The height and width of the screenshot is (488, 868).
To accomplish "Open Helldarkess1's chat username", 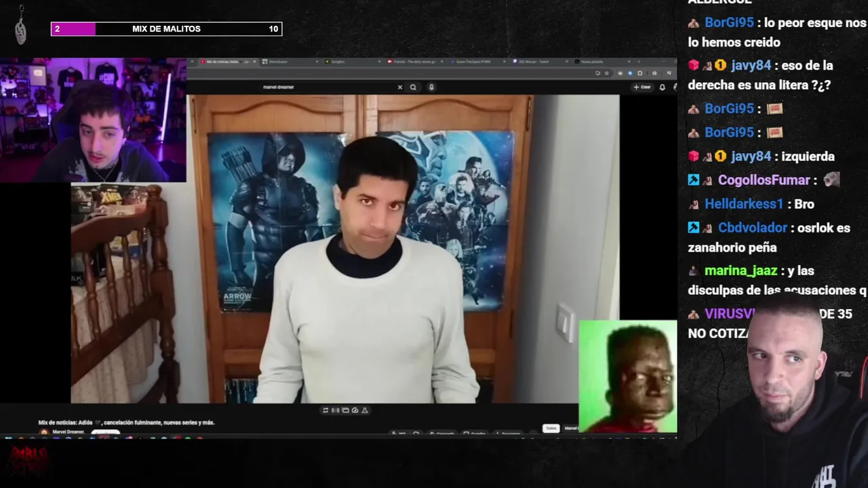I will 744,204.
